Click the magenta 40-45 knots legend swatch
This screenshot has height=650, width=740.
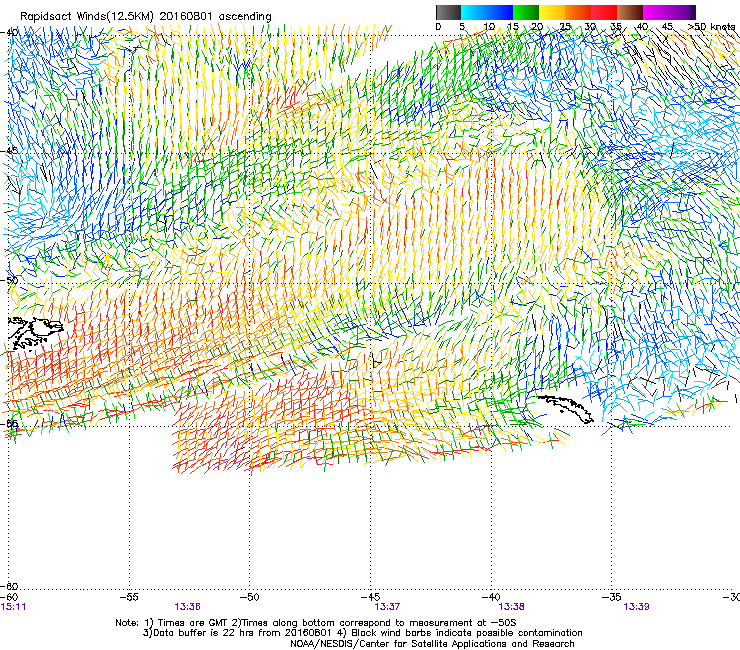point(656,12)
